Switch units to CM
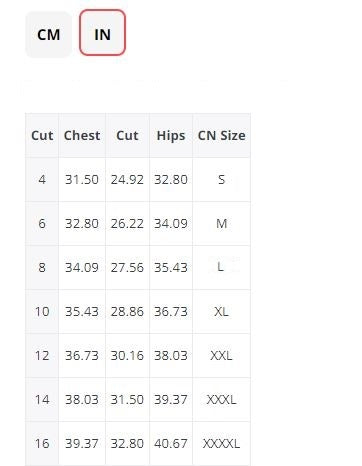This screenshot has width=362, height=466. [48, 34]
